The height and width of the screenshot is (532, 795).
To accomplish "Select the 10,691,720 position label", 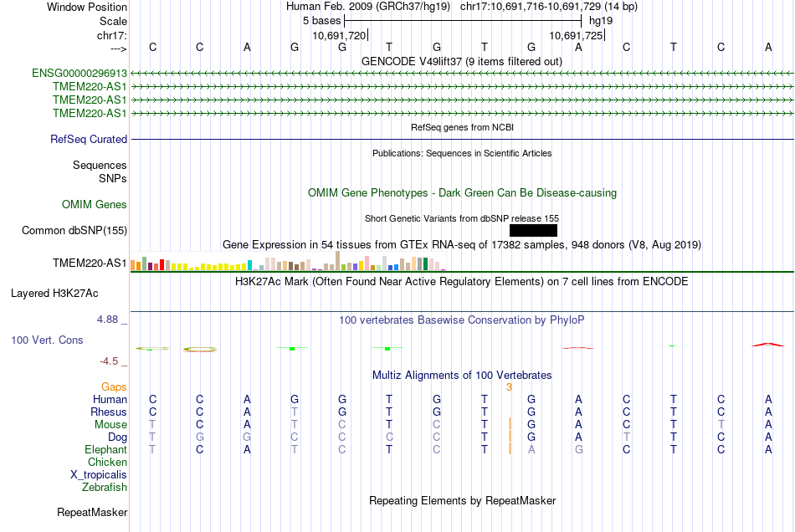I will coord(339,35).
